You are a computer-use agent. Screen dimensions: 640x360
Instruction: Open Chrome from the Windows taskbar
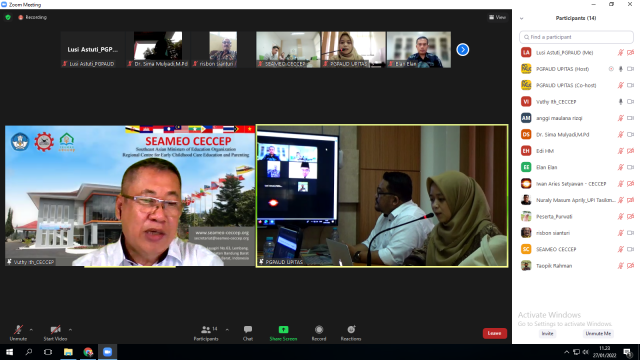88,352
